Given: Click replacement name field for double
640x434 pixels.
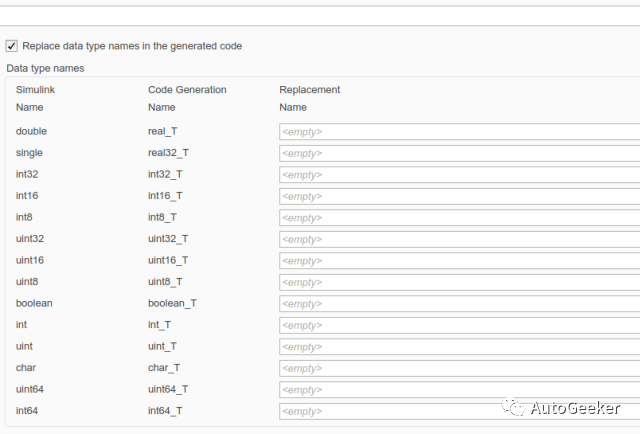Looking at the screenshot, I should point(458,131).
